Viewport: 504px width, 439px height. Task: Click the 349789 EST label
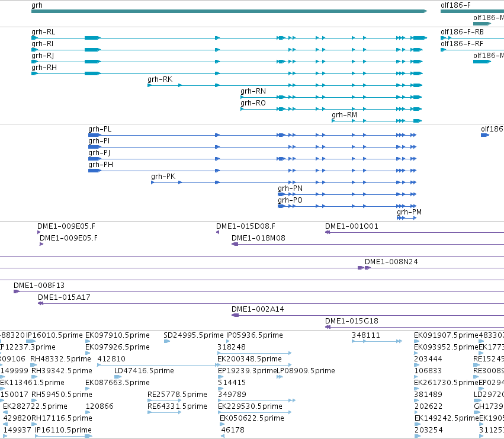(x=232, y=395)
